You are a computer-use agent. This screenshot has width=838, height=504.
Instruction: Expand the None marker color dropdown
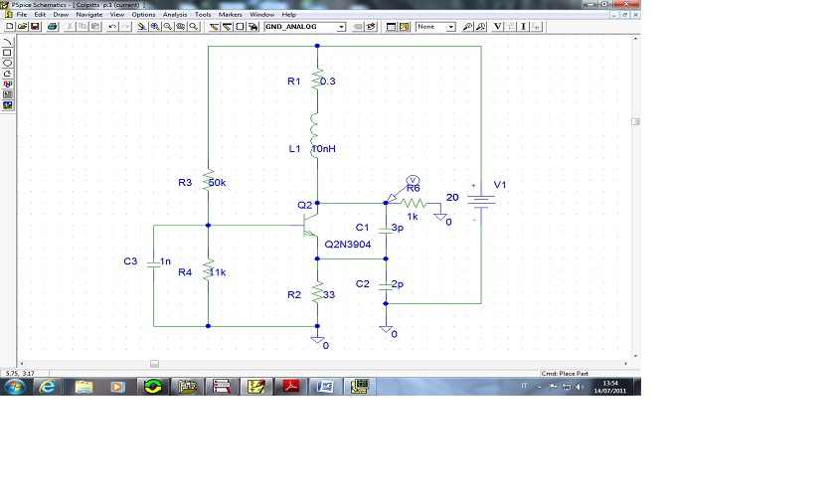pyautogui.click(x=450, y=27)
